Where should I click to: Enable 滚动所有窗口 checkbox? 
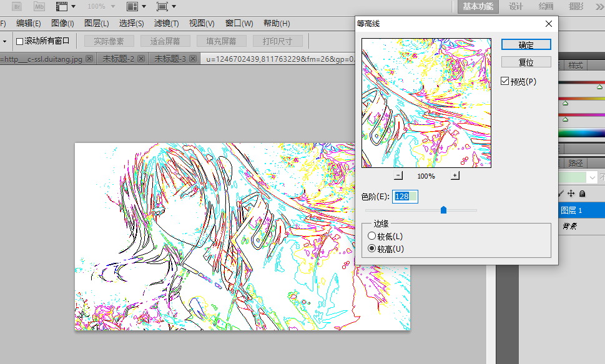(20, 41)
